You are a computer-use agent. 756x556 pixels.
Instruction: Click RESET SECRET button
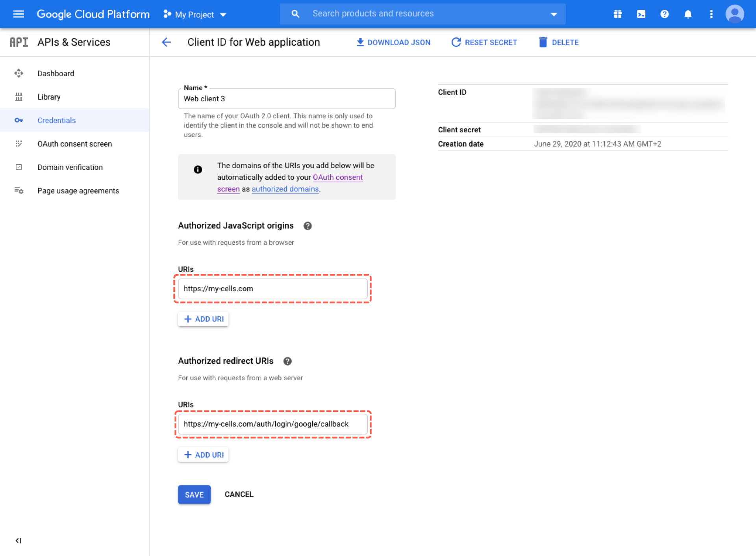(484, 42)
